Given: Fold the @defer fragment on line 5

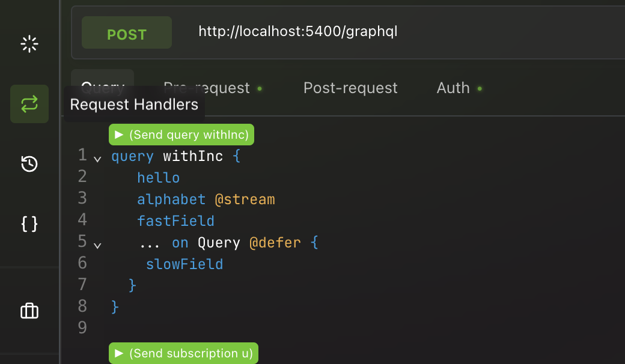Looking at the screenshot, I should point(97,245).
